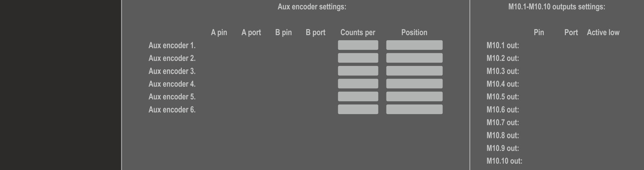Select the M10.1 out label
Image resolution: width=644 pixels, height=170 pixels.
coord(502,46)
